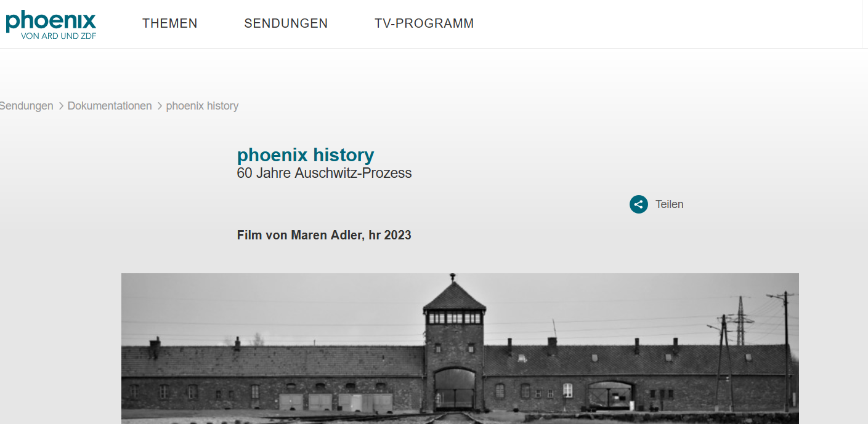The image size is (868, 424).
Task: Click the teal phoenix history heading
Action: [306, 154]
